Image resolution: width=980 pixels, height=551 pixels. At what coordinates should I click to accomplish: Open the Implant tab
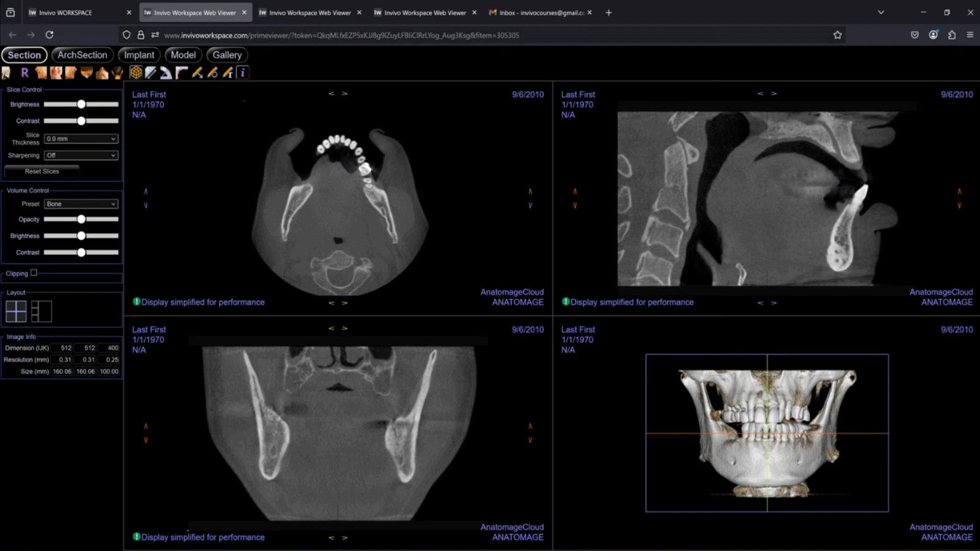point(139,55)
